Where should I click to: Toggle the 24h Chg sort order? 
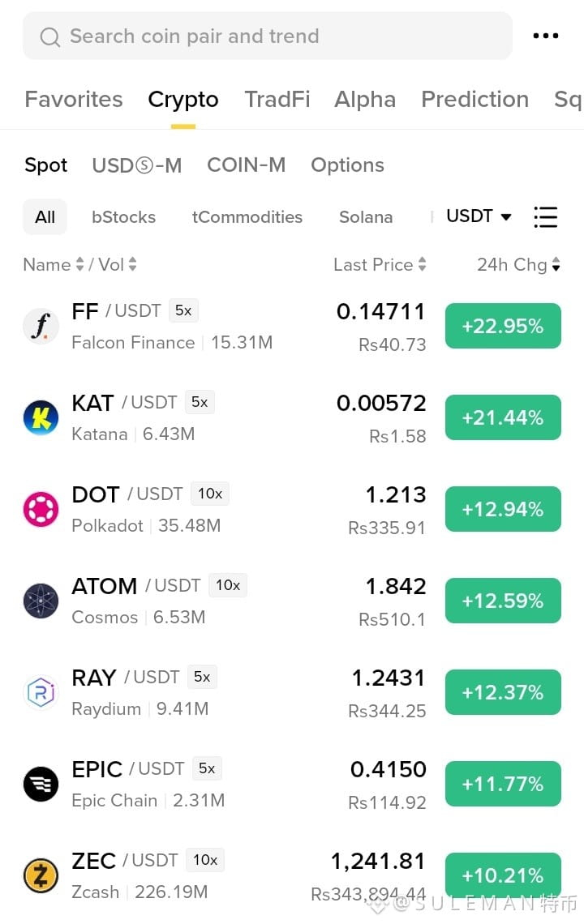pyautogui.click(x=518, y=264)
